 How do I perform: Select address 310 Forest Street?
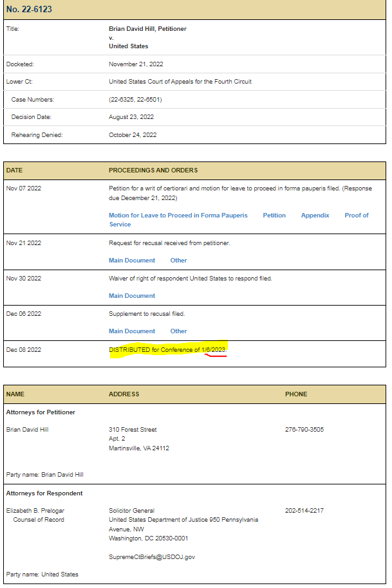coord(133,429)
